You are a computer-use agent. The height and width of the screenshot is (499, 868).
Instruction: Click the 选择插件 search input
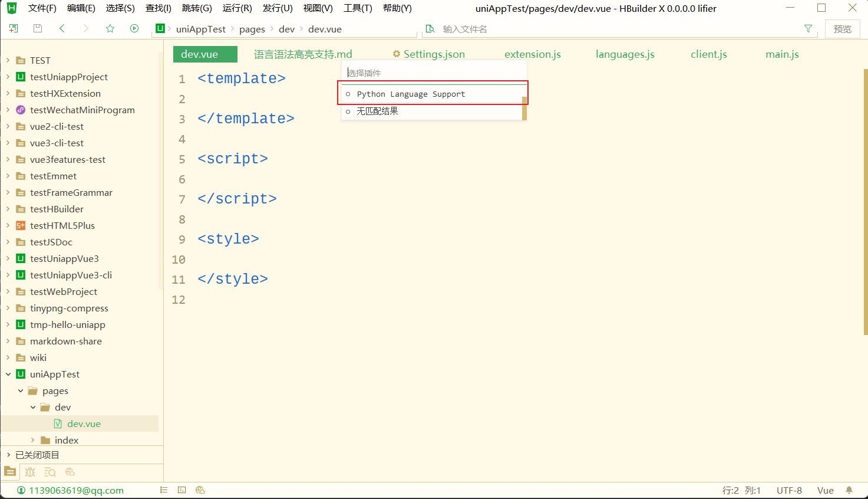(x=434, y=73)
